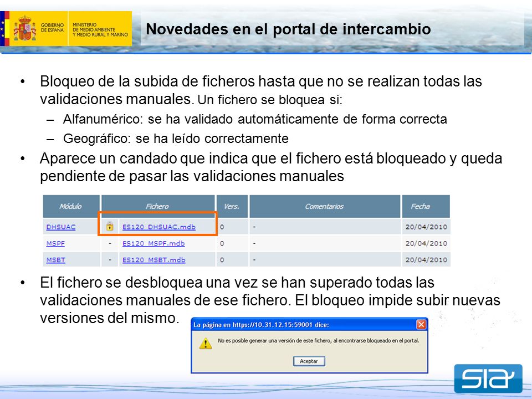The width and height of the screenshot is (532, 399).
Task: Close the alert dialog with the red X
Action: pos(421,325)
